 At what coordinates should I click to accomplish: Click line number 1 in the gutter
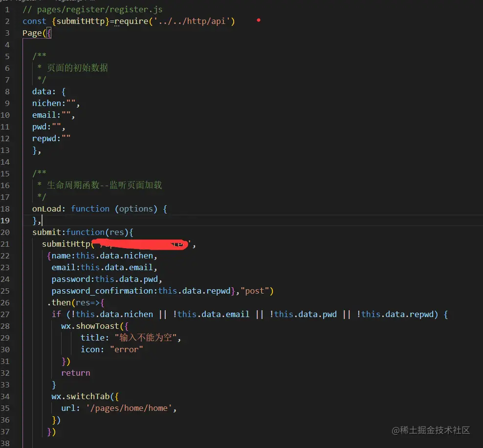(7, 10)
